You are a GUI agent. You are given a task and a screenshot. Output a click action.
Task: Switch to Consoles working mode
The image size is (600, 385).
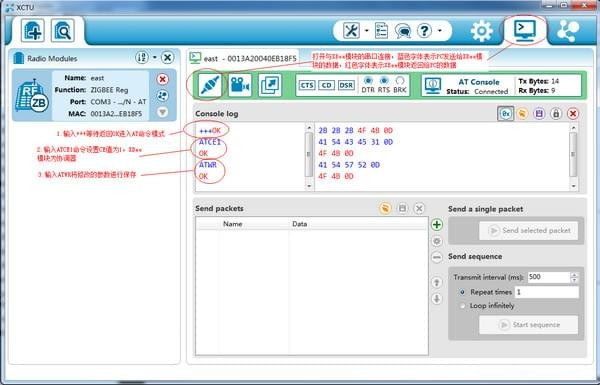525,30
